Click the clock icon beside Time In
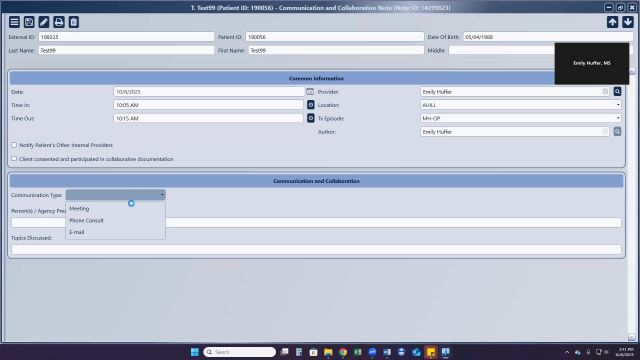This screenshot has height=360, width=640. pyautogui.click(x=311, y=105)
